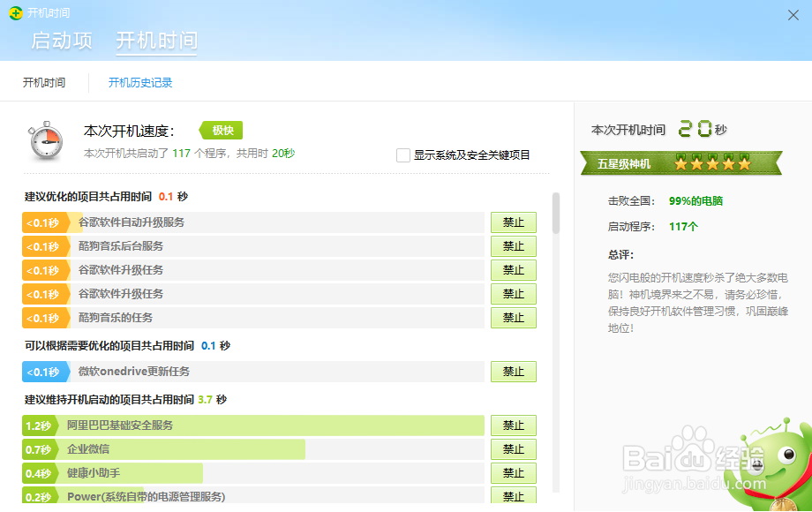Open the 开机历史记录 sub-tab
812x512 pixels.
pyautogui.click(x=139, y=83)
